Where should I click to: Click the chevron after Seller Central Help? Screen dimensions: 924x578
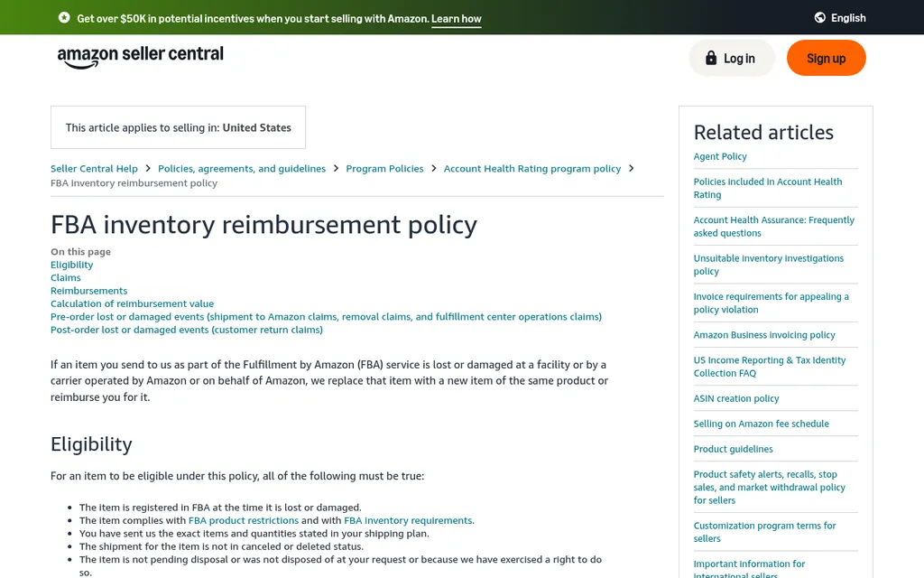(148, 169)
